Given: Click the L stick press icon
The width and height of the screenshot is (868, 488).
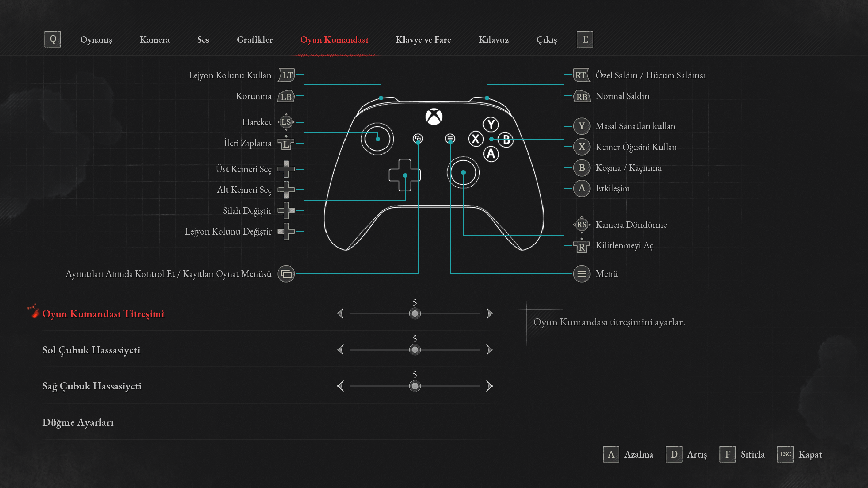Looking at the screenshot, I should 286,143.
